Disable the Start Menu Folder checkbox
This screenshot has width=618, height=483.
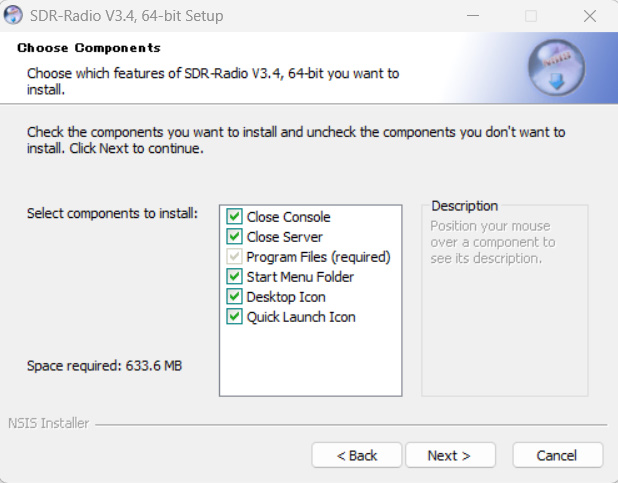coord(234,277)
